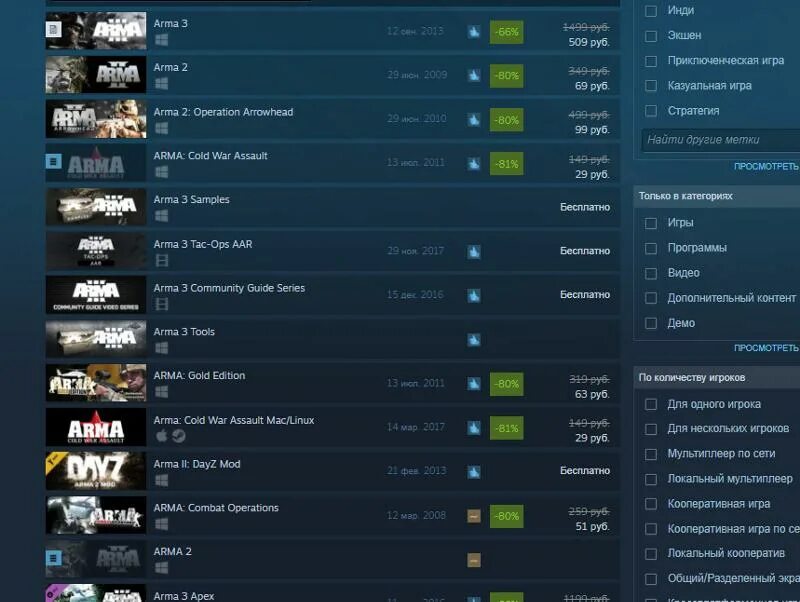Check Для нескольких игроков filter
The height and width of the screenshot is (602, 800).
(651, 429)
